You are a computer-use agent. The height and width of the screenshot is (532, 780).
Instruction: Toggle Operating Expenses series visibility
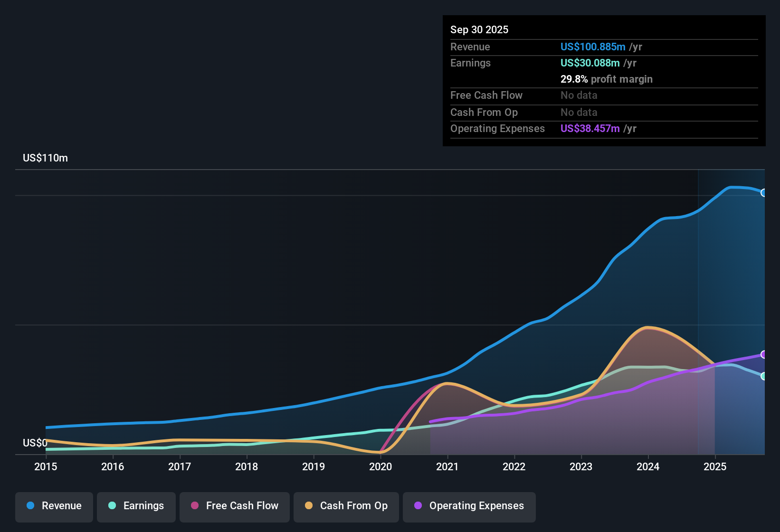point(469,507)
